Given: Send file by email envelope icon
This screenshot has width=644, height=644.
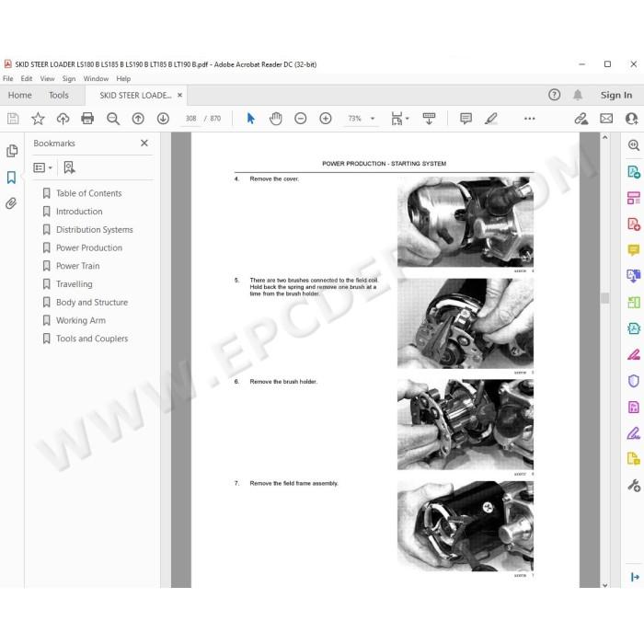Looking at the screenshot, I should pos(606,119).
